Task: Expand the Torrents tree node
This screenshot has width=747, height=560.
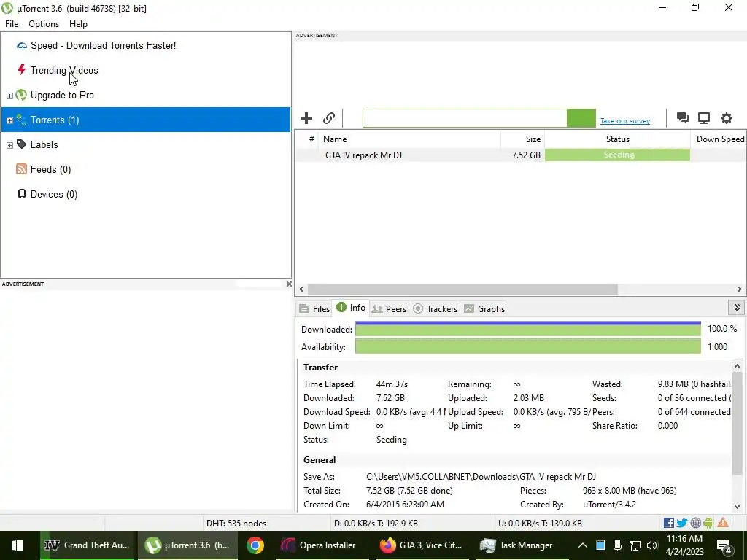Action: coord(9,120)
